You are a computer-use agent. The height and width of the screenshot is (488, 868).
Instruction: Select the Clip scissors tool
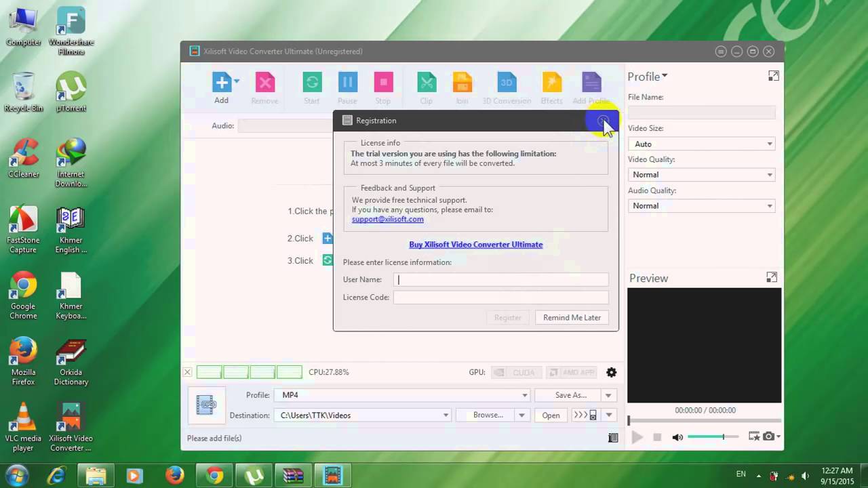tap(426, 83)
